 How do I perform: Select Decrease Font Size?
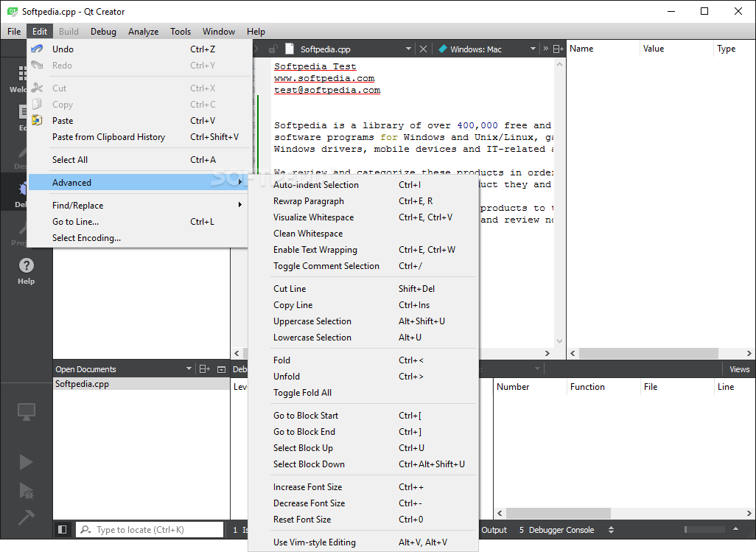click(363, 503)
